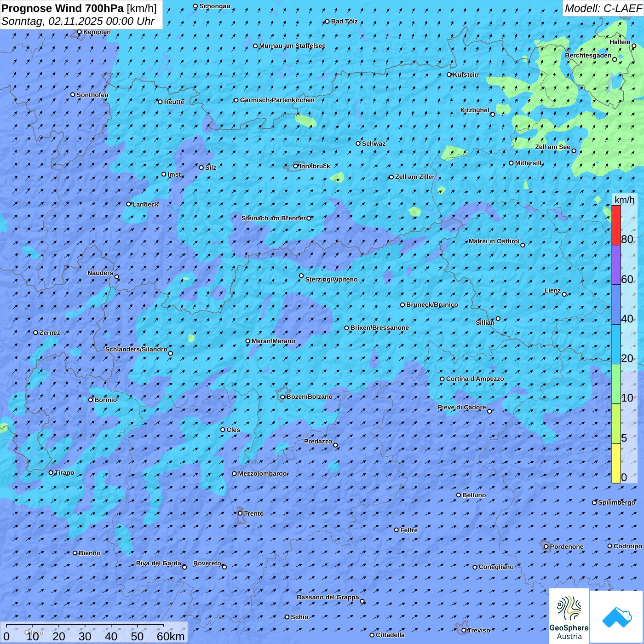644x644 pixels.
Task: Click the Belluno city label
Action: click(474, 495)
